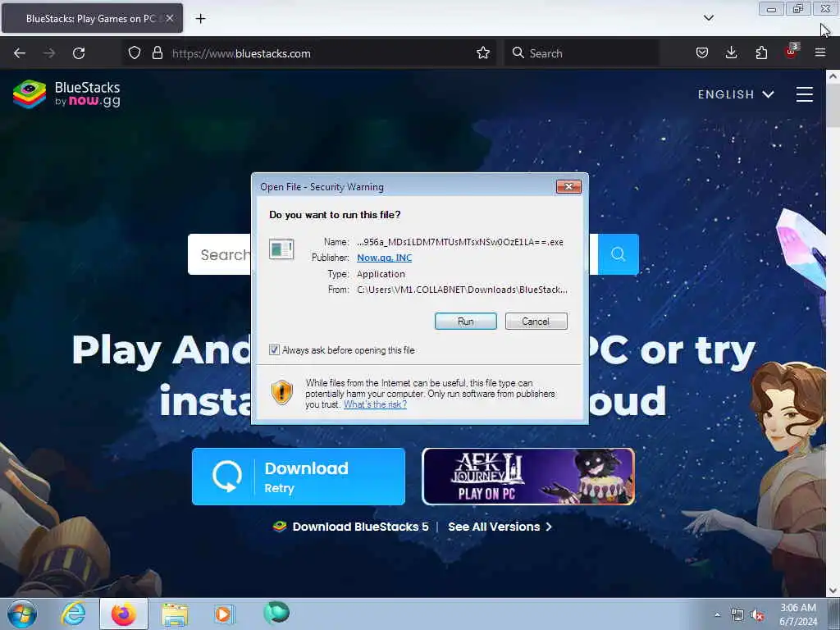The image size is (840, 630).
Task: Click Cancel in the Security Warning dialog
Action: [x=536, y=322]
